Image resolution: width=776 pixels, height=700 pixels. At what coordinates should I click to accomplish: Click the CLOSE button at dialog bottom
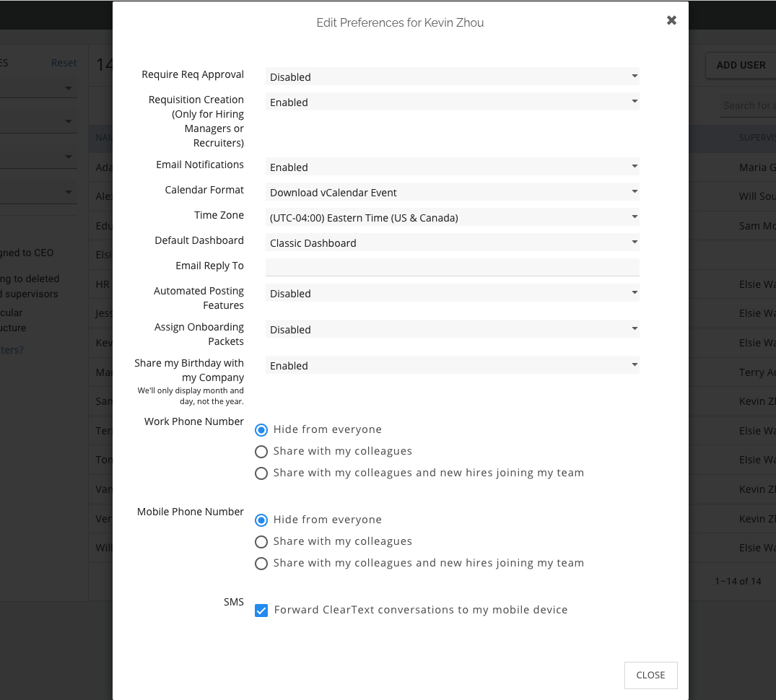tap(650, 675)
